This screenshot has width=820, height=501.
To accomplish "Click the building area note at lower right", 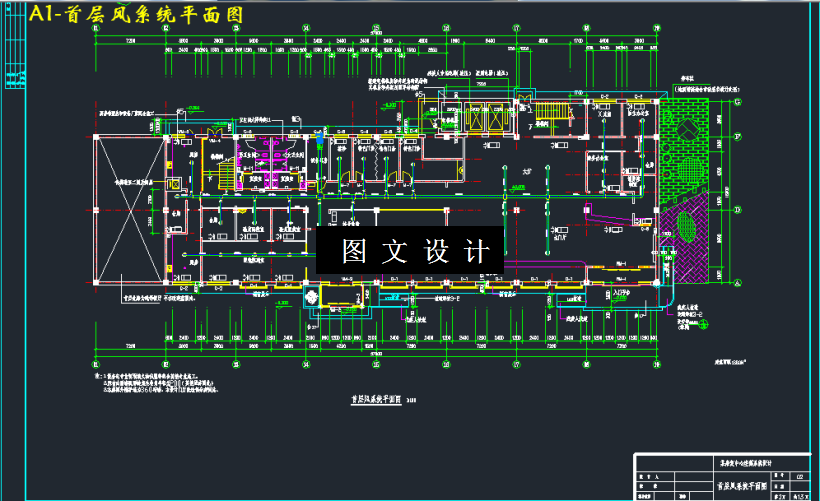I will (x=731, y=361).
